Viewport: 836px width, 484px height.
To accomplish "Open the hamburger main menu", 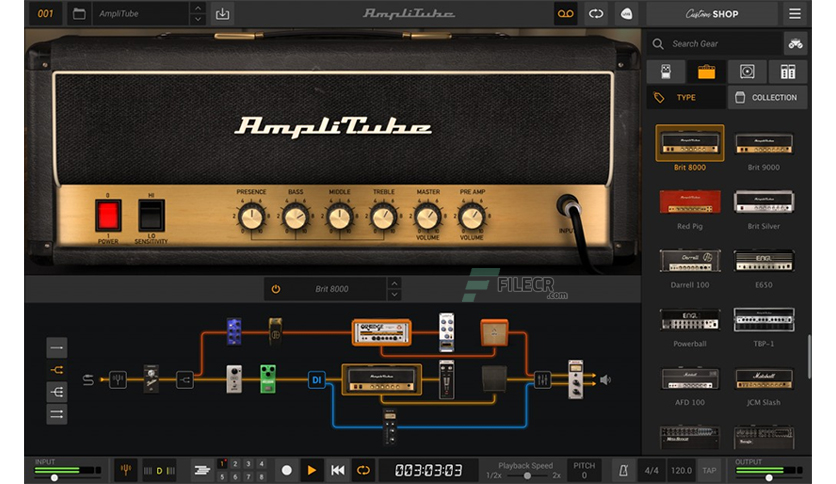I will coord(794,14).
